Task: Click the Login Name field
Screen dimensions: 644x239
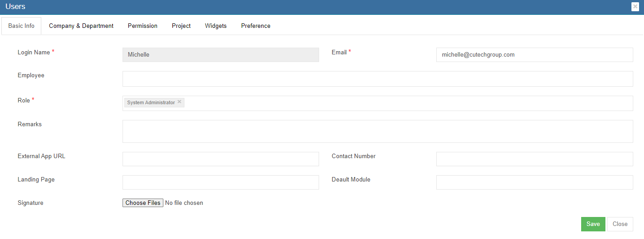Action: [x=220, y=55]
